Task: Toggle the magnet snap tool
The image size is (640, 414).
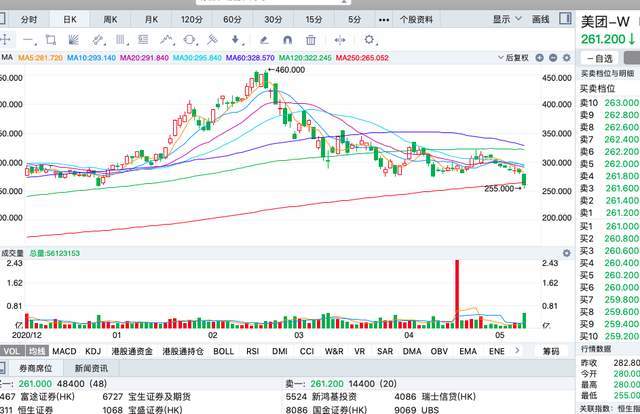Action: [x=287, y=40]
